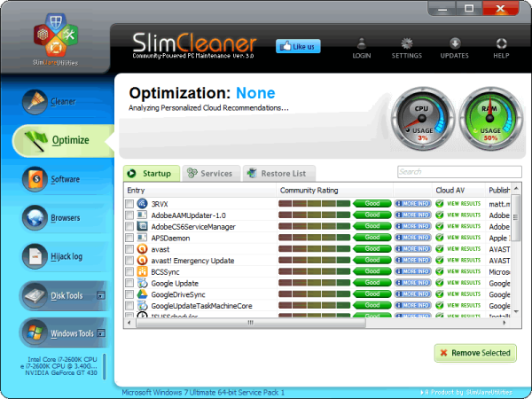Open Settings gear icon
Viewport: 532px width, 399px height.
coord(407,43)
